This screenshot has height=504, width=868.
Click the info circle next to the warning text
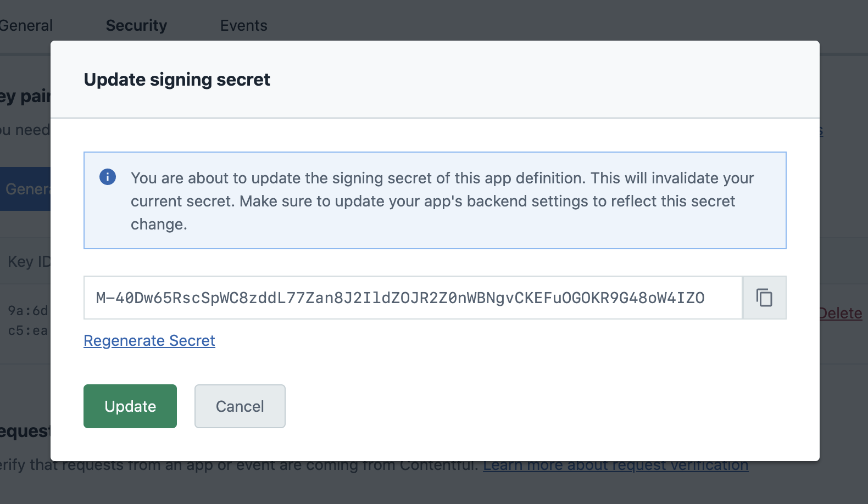pyautogui.click(x=108, y=177)
